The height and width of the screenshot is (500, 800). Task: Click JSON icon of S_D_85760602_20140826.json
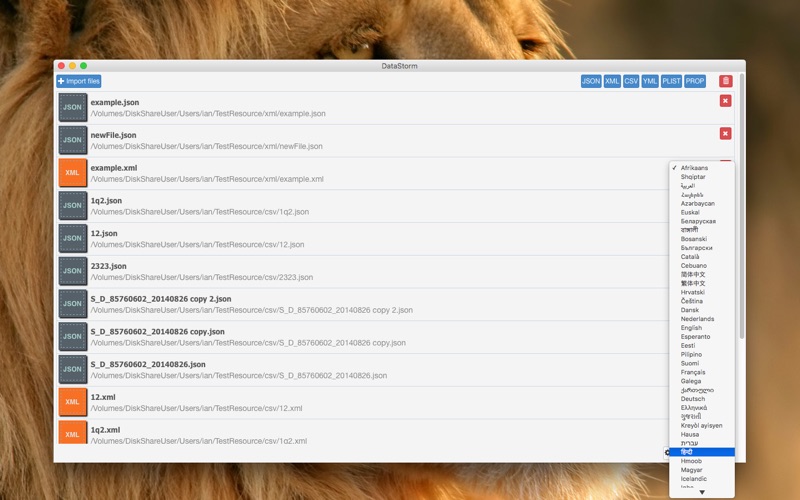click(x=72, y=369)
